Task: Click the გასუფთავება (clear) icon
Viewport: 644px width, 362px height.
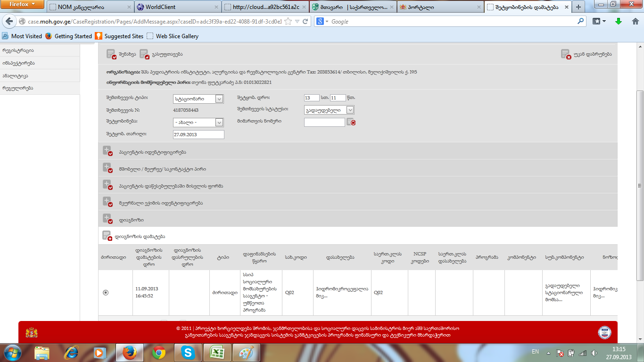Action: tap(144, 54)
